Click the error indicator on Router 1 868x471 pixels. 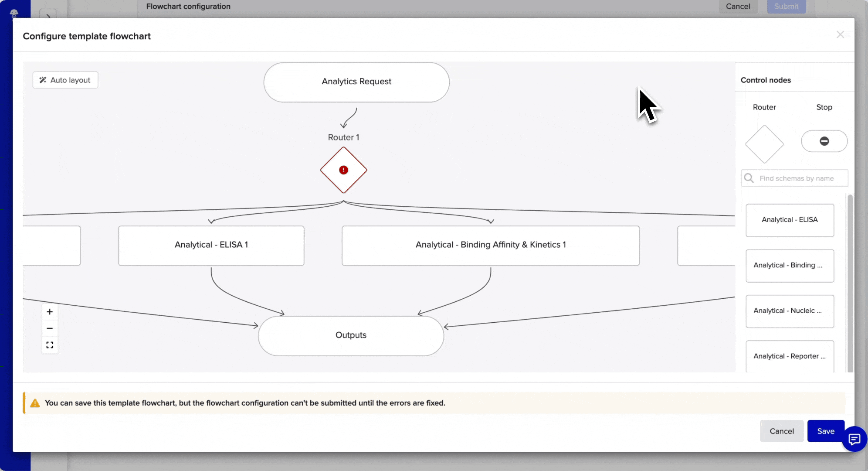click(x=343, y=170)
